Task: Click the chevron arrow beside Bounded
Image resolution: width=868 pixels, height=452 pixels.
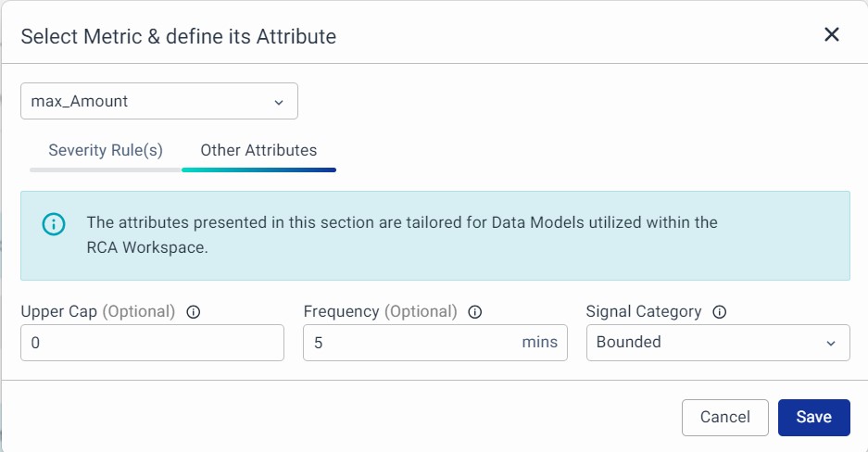Action: pos(830,343)
